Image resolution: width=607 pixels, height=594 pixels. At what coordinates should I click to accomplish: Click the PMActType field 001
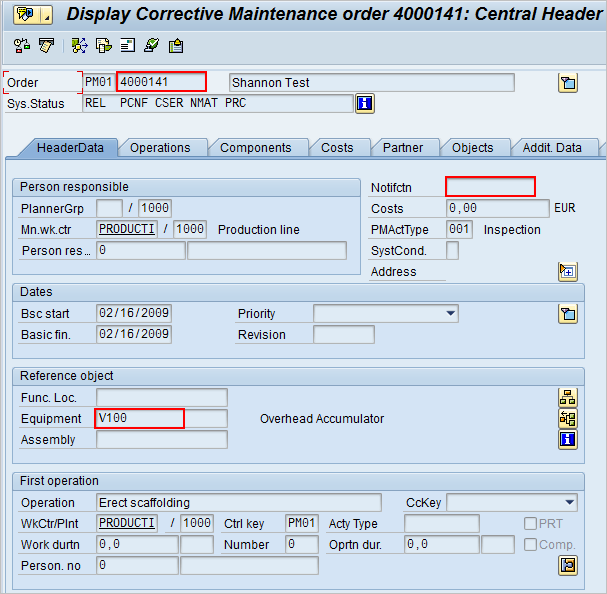tap(459, 229)
